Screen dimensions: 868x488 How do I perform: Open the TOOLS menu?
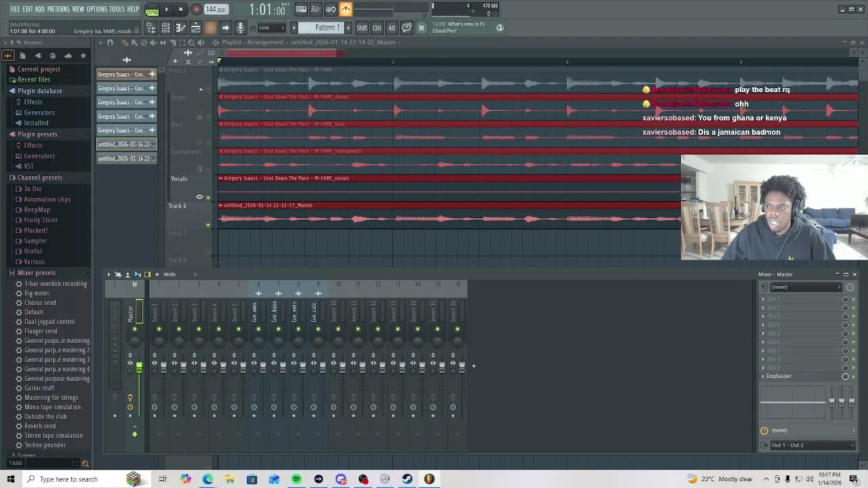[117, 9]
